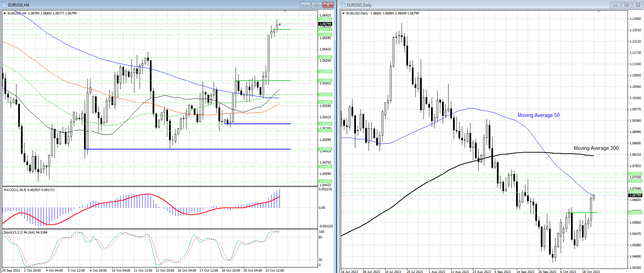644x273 pixels.
Task: Click the 0.003235 value on MACD scale
Action: [x=325, y=189]
